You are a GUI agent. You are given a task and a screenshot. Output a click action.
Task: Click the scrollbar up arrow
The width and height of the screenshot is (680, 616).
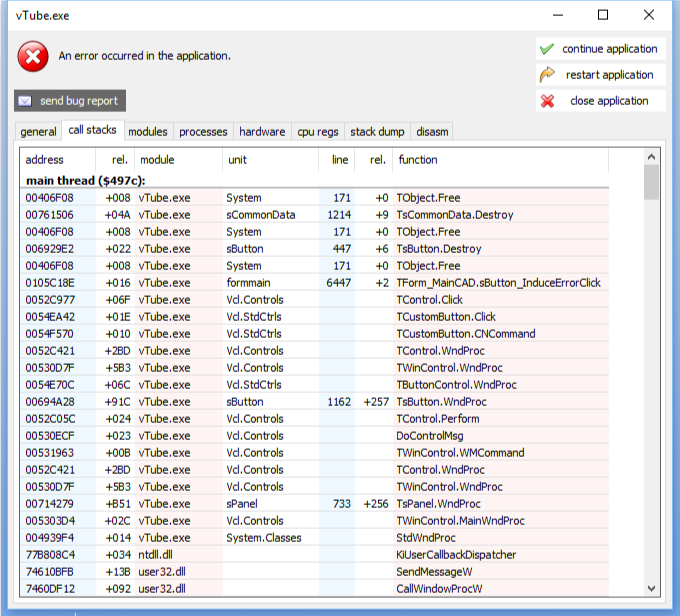point(651,157)
